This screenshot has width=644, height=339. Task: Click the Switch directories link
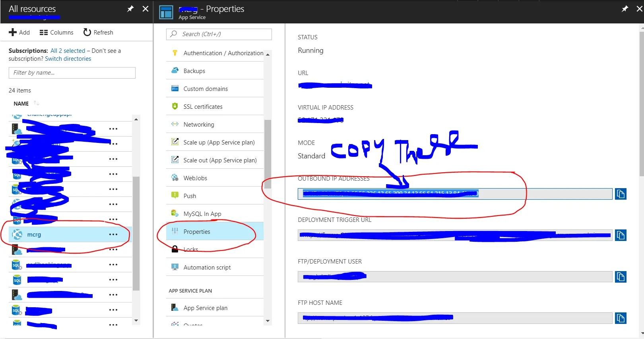(x=68, y=59)
